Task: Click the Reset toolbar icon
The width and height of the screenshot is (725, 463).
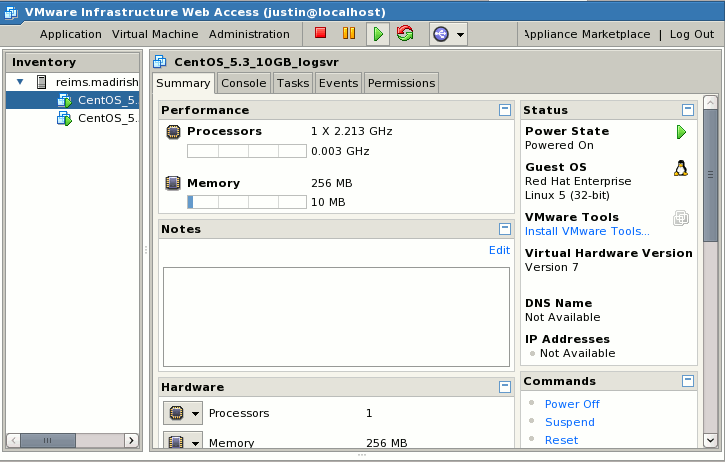Action: point(405,33)
